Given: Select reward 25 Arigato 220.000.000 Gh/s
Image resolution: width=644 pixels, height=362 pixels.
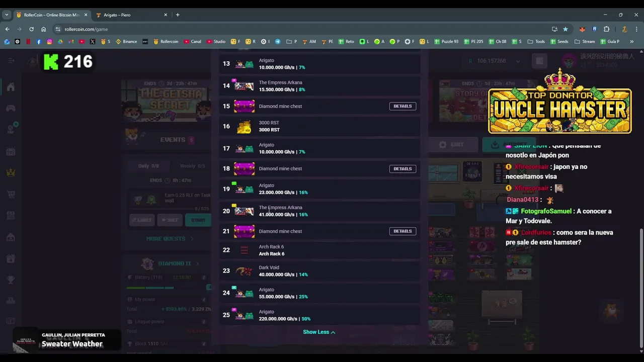Looking at the screenshot, I should pyautogui.click(x=320, y=315).
